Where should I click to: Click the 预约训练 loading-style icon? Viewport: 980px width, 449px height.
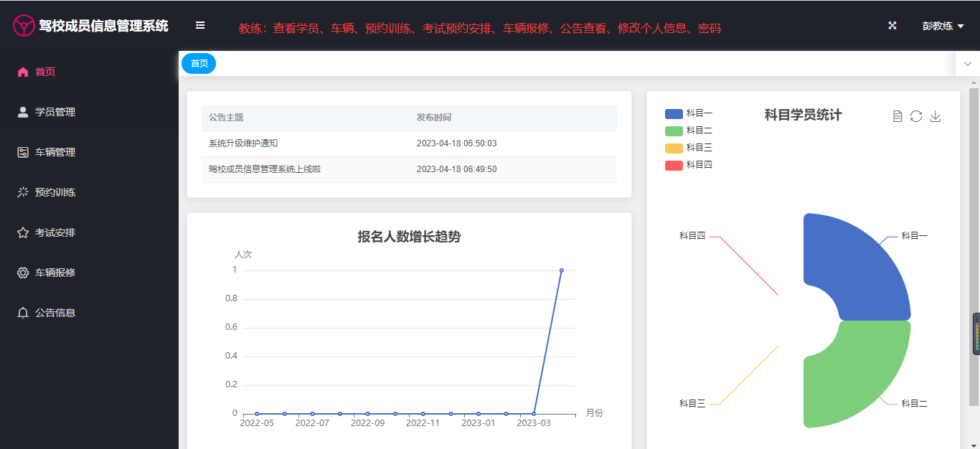pyautogui.click(x=23, y=192)
